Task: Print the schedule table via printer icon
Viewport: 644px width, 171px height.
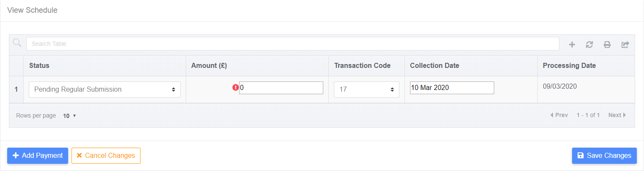Action: tap(607, 44)
